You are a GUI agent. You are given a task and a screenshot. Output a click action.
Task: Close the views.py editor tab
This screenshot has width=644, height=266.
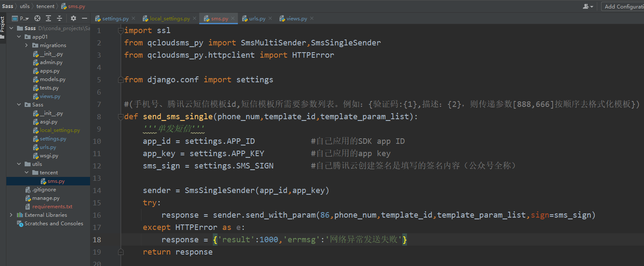(312, 18)
